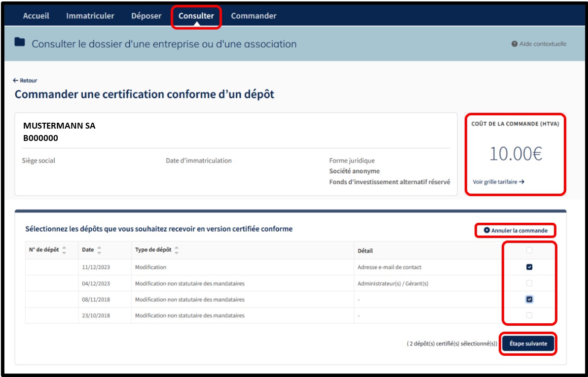
Task: Click the Adresse e-mail de contact detail cell
Action: click(389, 267)
